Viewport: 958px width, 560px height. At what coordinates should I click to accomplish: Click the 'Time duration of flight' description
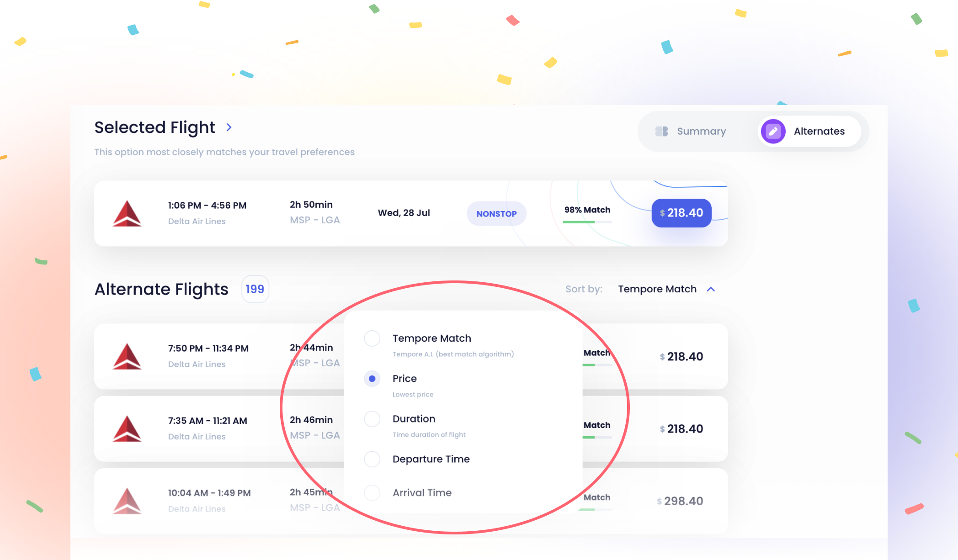point(429,435)
